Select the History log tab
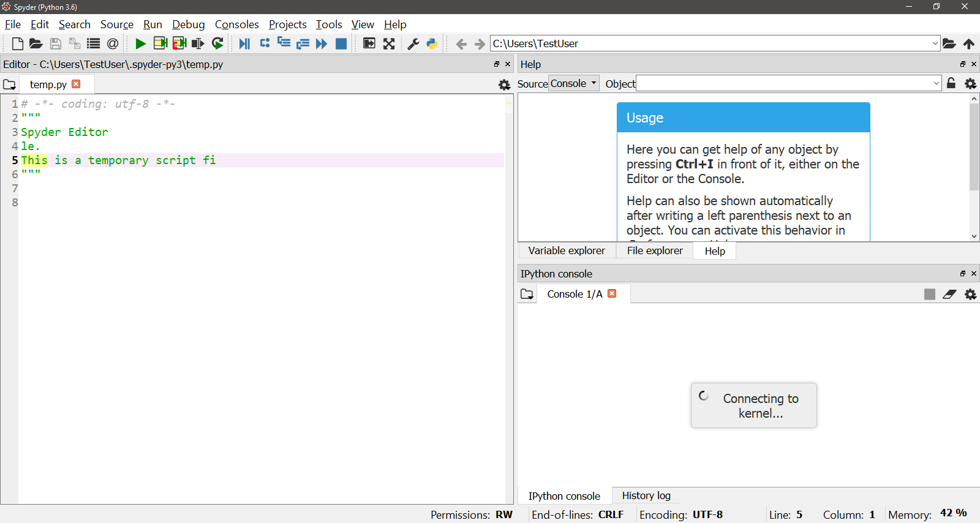Screen dimensions: 980x523 (646, 495)
